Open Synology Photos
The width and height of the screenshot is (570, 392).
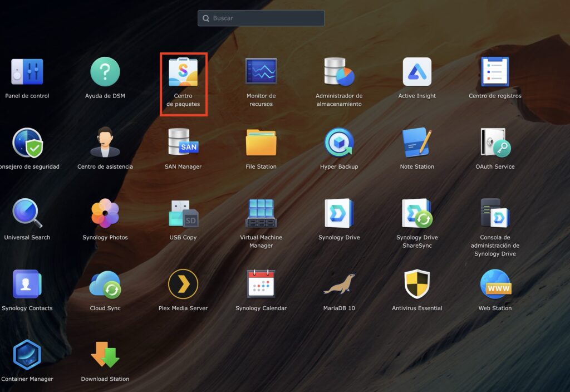coord(105,213)
